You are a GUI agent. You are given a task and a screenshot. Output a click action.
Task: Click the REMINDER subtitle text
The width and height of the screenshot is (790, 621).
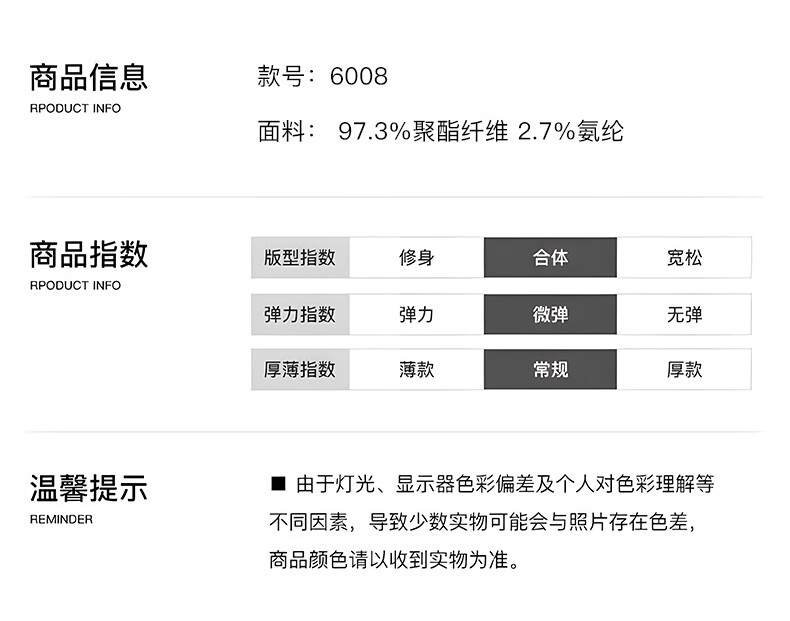[x=61, y=520]
